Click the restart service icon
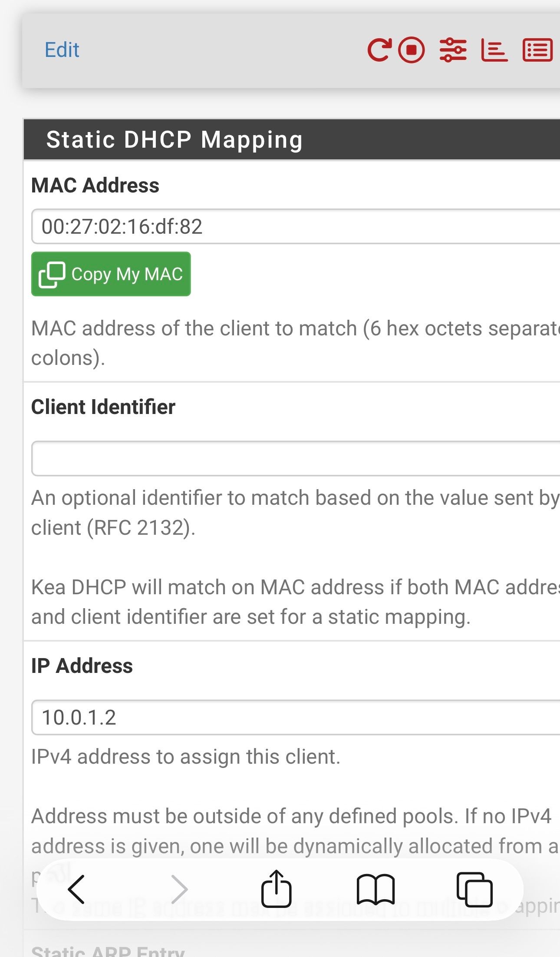The image size is (560, 957). click(379, 50)
